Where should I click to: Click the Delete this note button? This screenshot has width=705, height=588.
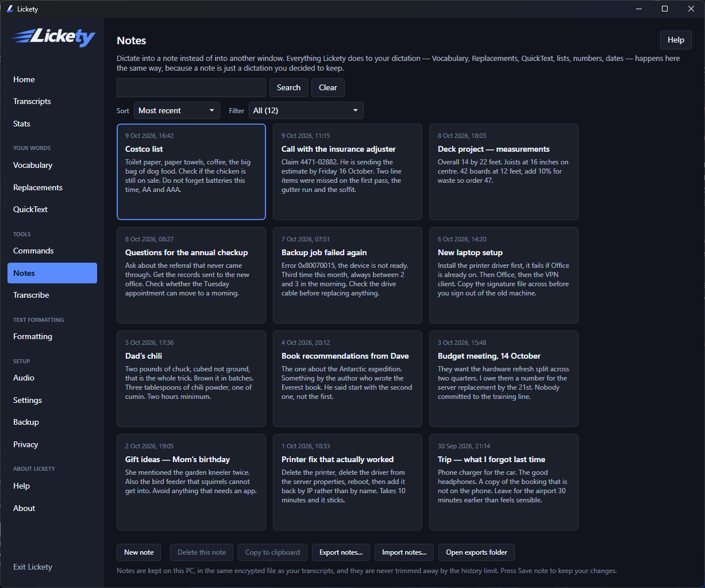click(x=202, y=552)
